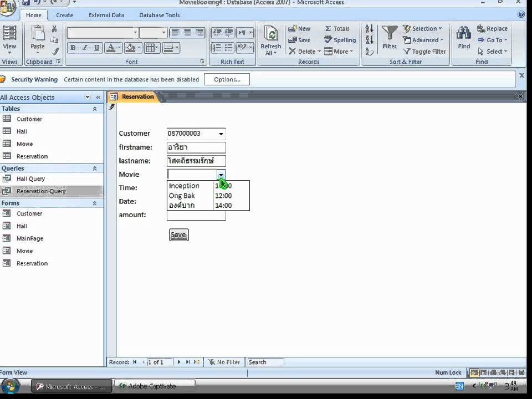Toggle bold formatting in Font group
Image resolution: width=532 pixels, height=399 pixels.
pos(73,48)
